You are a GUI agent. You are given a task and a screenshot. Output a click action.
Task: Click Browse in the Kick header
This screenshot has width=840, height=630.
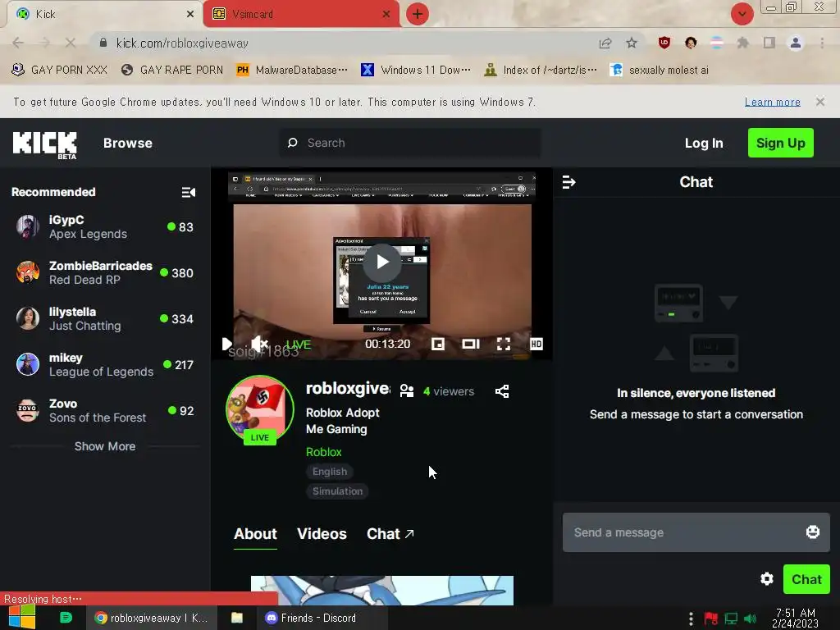[x=127, y=143]
